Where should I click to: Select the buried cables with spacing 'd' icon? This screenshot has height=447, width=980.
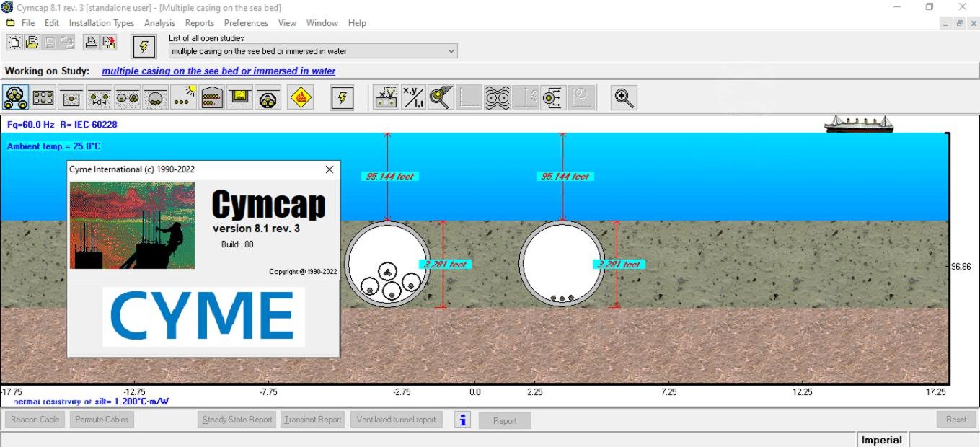pos(100,97)
